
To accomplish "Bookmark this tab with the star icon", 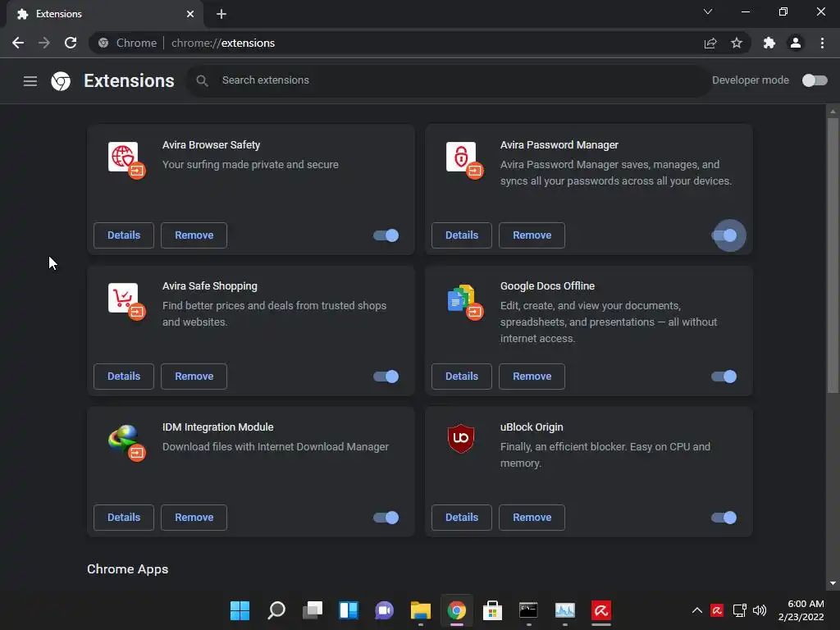I will (737, 43).
